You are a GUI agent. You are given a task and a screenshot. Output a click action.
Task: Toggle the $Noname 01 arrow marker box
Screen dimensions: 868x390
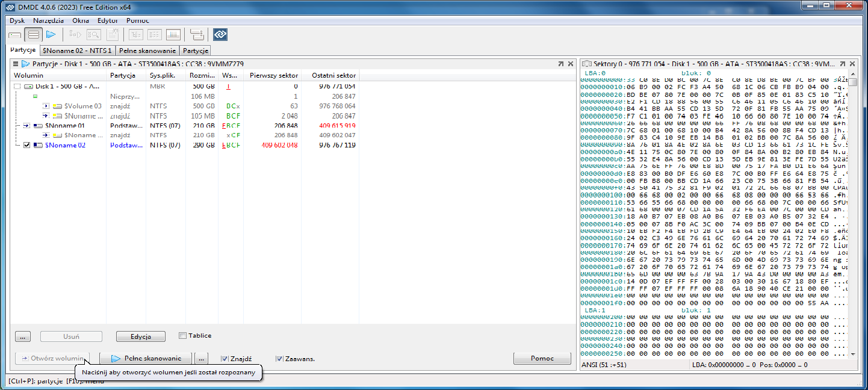(26, 126)
